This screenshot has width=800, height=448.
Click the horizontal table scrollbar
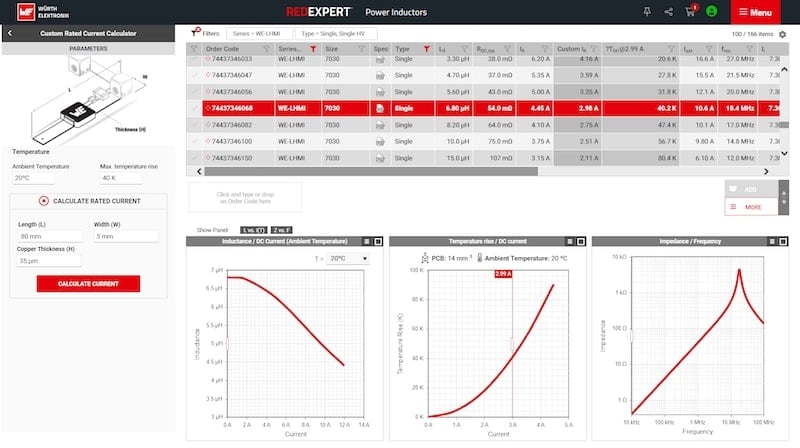(371, 172)
